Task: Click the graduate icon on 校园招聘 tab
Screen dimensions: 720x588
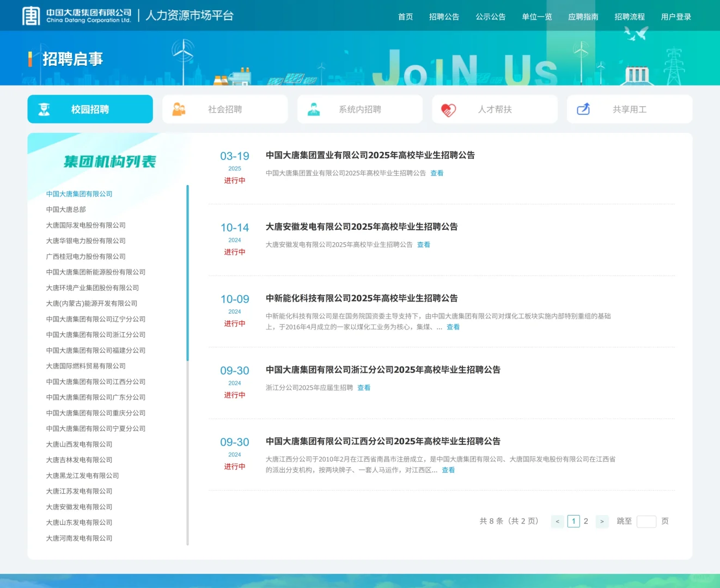Action: [x=44, y=109]
